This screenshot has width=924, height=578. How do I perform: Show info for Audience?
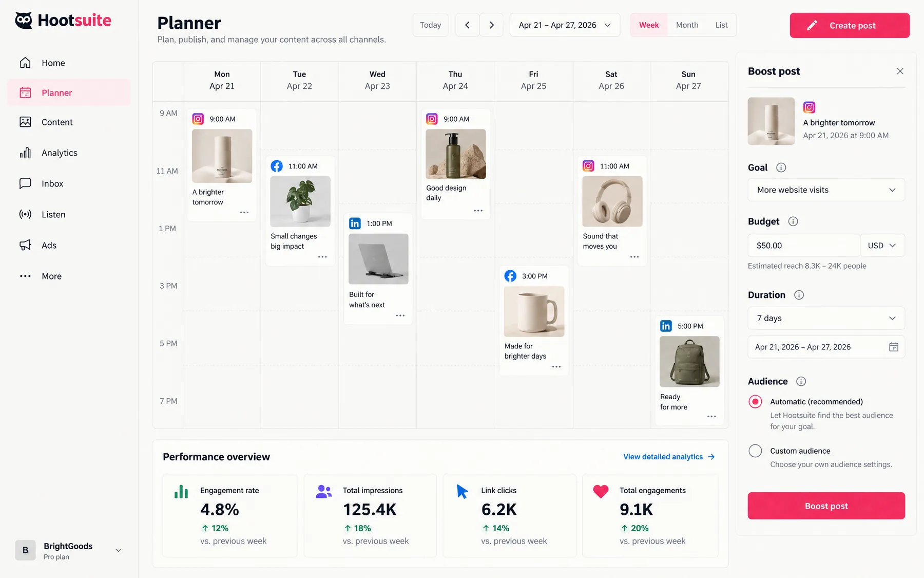tap(801, 381)
